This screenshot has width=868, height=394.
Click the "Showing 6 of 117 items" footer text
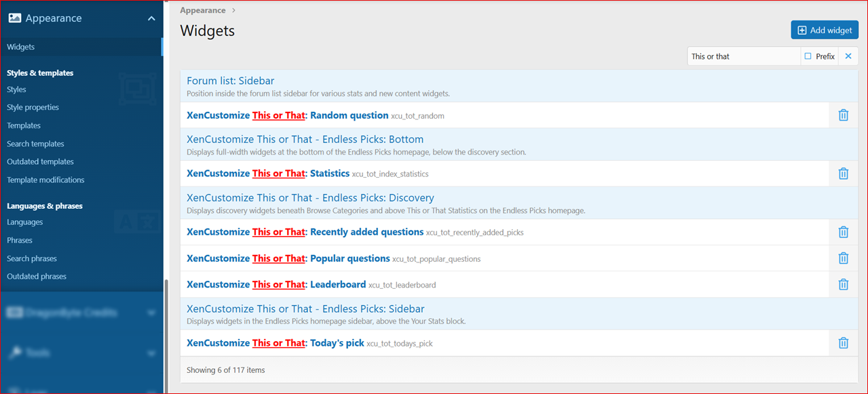226,370
